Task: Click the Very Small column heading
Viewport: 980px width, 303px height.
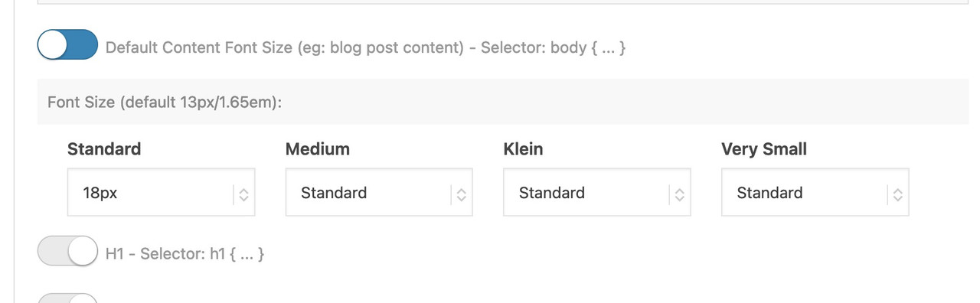Action: click(x=764, y=149)
